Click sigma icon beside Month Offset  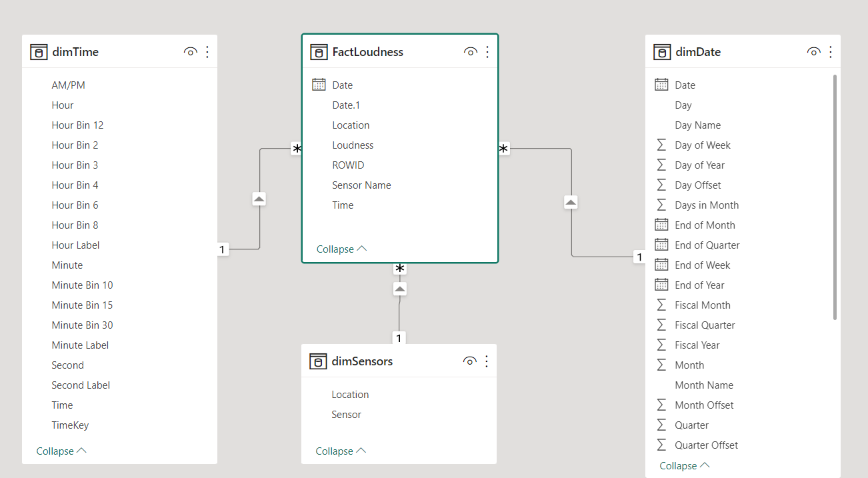click(661, 405)
